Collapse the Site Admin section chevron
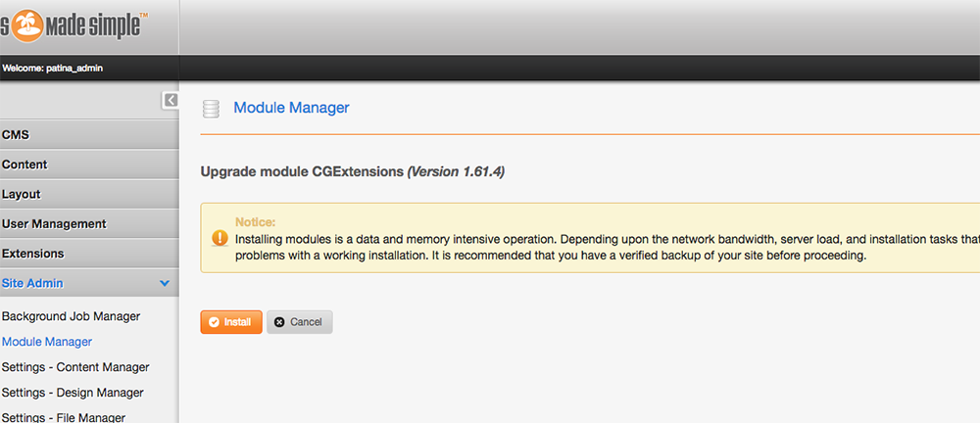Viewport: 980px width, 423px height. click(165, 284)
